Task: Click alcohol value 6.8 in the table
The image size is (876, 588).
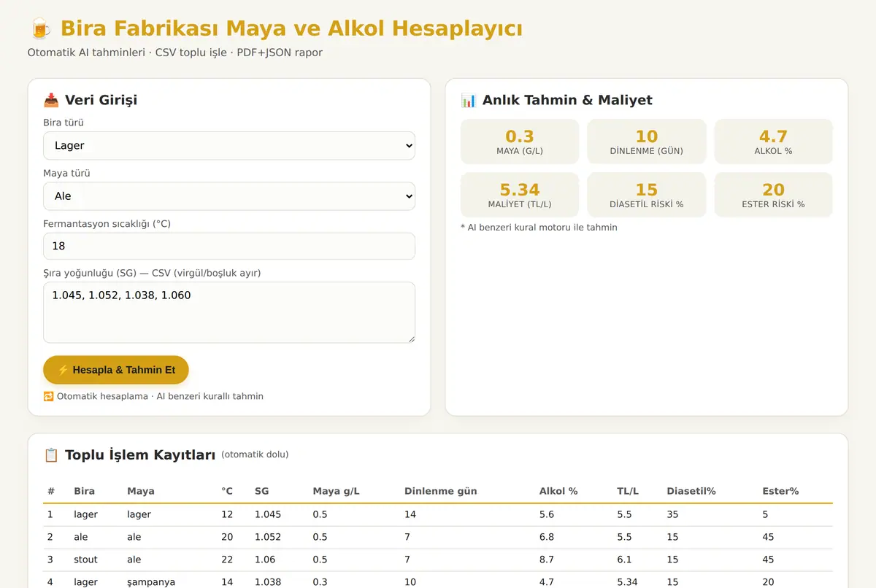Action: (x=547, y=537)
